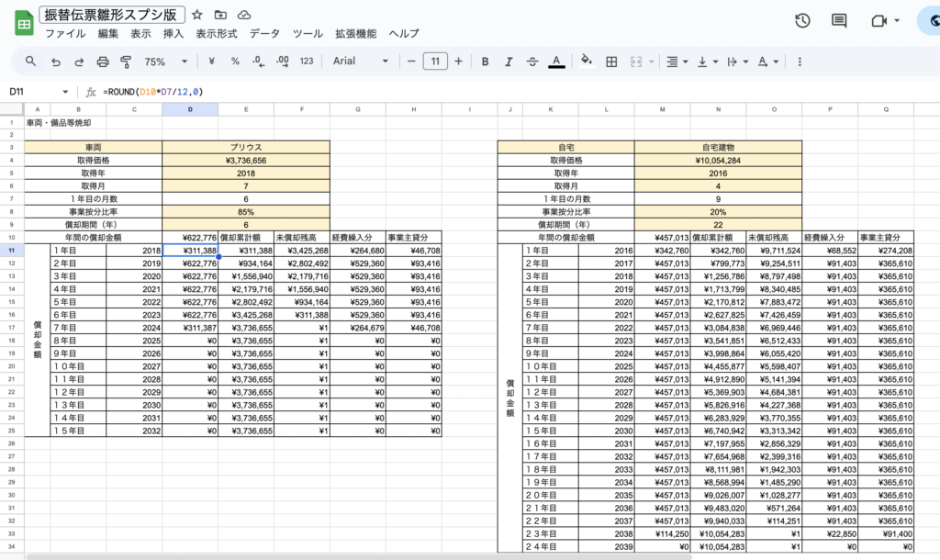Open the fill color bucket tool
Image resolution: width=940 pixels, height=560 pixels.
(587, 62)
